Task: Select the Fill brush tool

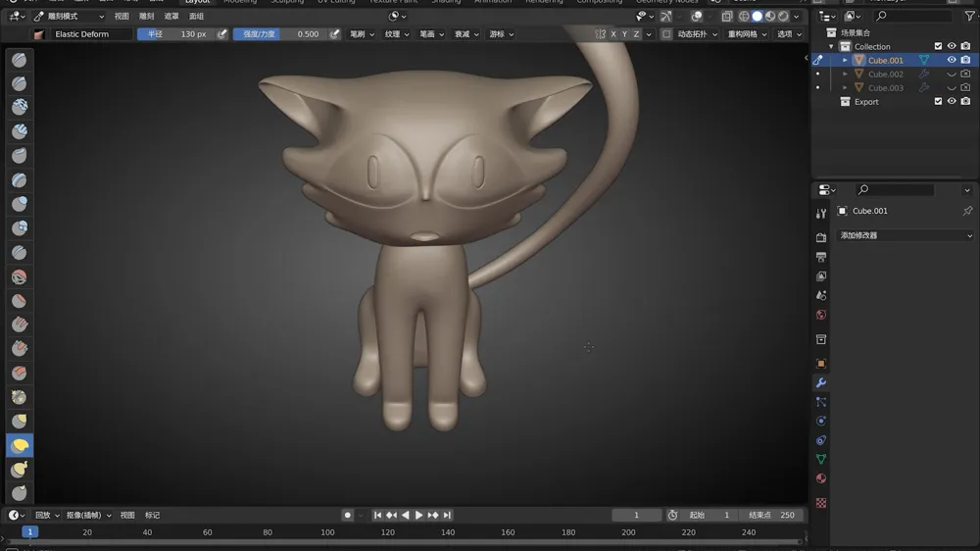Action: pos(20,325)
